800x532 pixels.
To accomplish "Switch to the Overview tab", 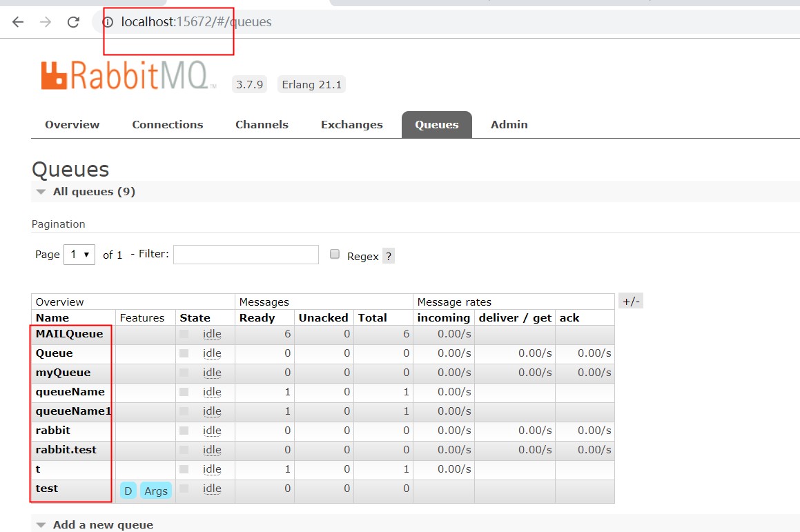I will 72,124.
